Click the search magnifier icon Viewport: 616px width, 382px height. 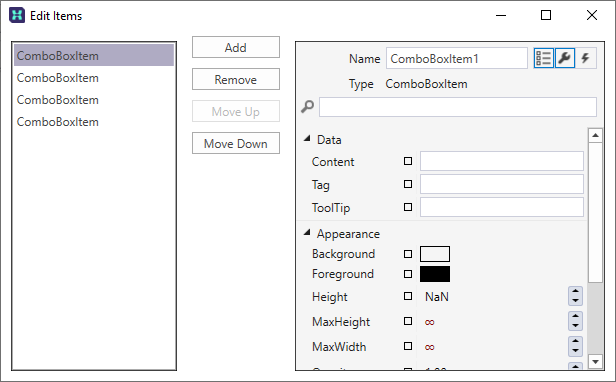pos(308,107)
